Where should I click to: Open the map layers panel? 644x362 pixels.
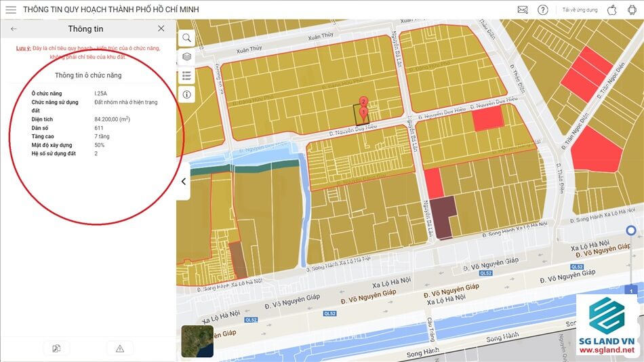point(186,56)
